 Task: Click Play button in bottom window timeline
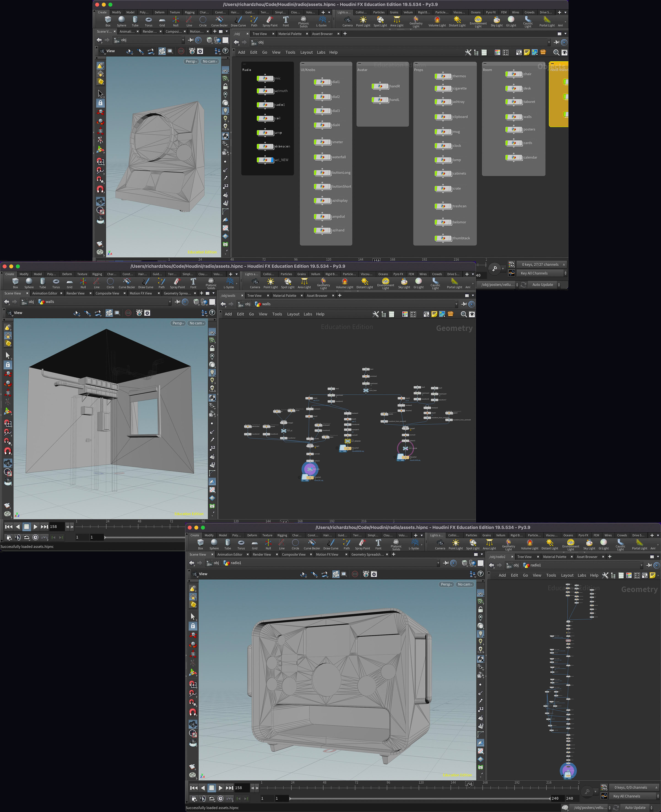[x=220, y=788]
